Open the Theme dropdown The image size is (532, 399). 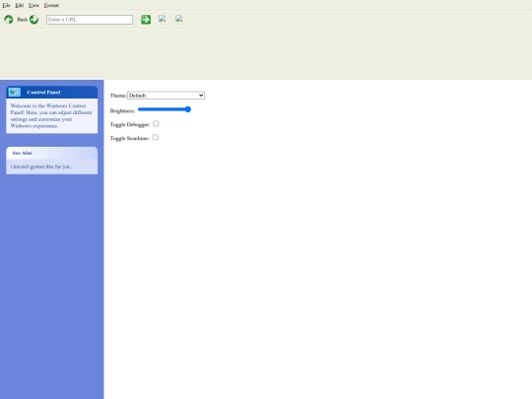166,96
